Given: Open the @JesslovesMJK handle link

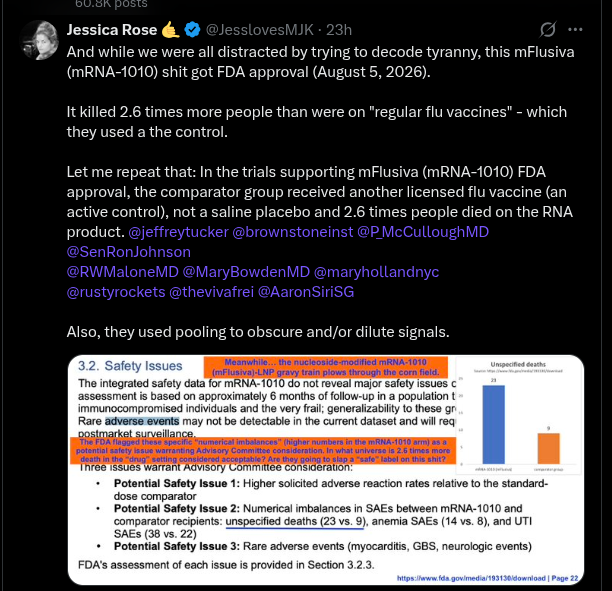Looking at the screenshot, I should 260,30.
